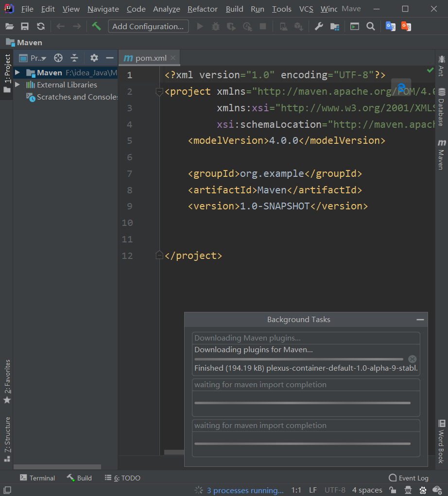The width and height of the screenshot is (448, 496).
Task: Click tool windows quick access icon
Action: tap(7, 490)
